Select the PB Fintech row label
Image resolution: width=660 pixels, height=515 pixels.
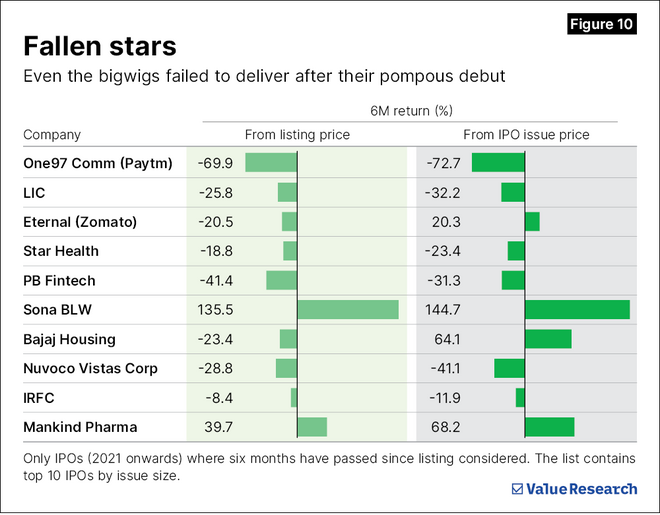coord(61,280)
